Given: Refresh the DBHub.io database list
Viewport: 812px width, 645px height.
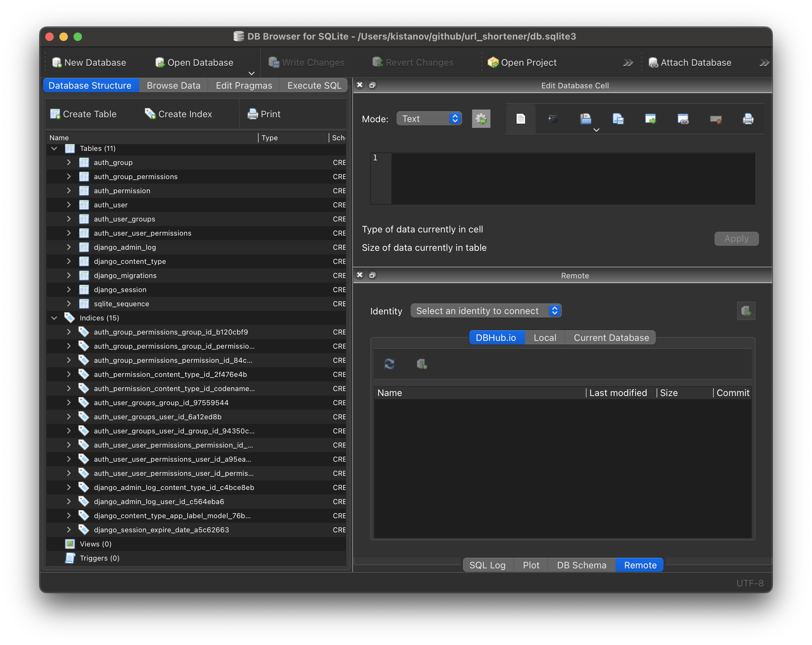Looking at the screenshot, I should tap(389, 364).
